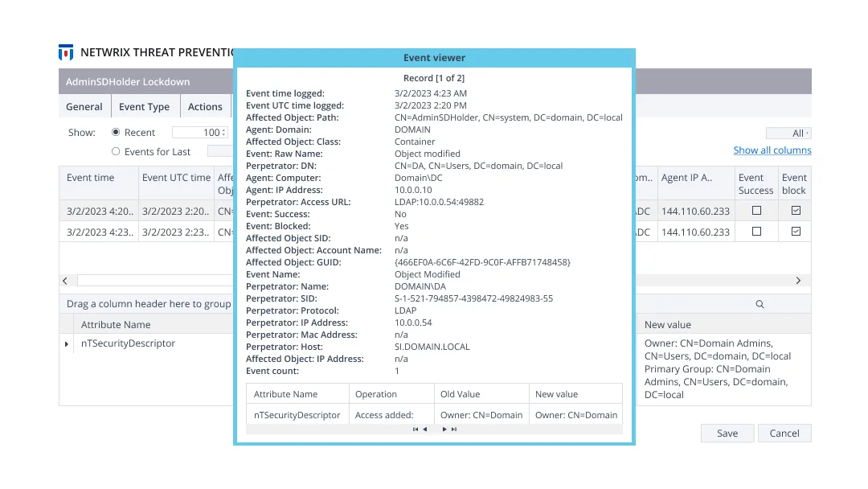Click the Perpetrator Access URL value LDAP:10.0.0.54:49882
The image size is (868, 489).
click(x=439, y=202)
